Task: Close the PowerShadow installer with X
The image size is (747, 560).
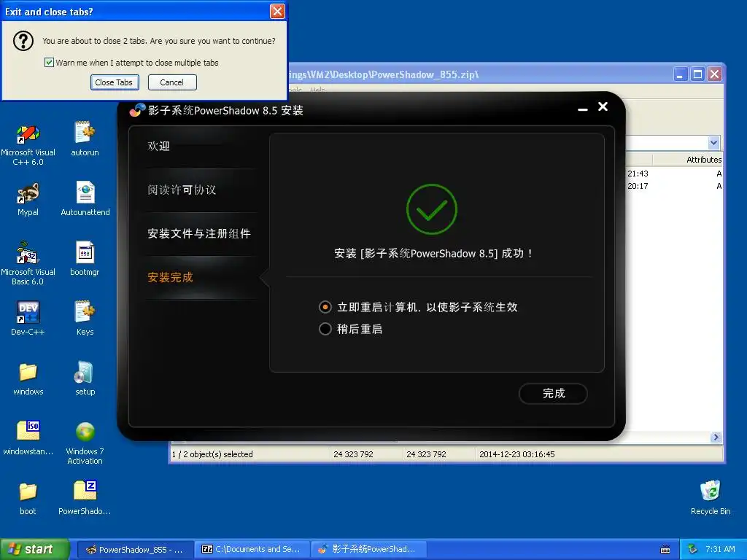Action: pyautogui.click(x=603, y=106)
